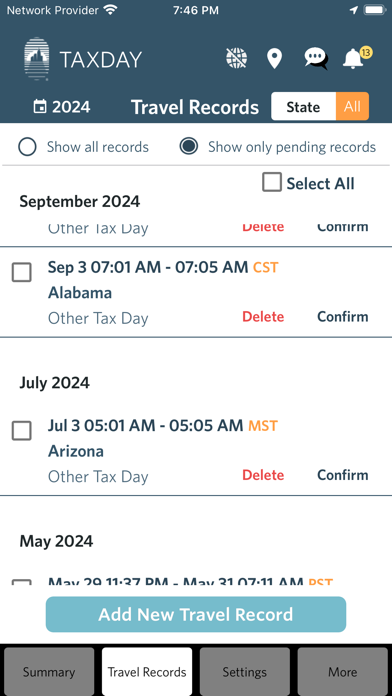Confirm the Arizona Jul 3 record
Image resolution: width=392 pixels, height=696 pixels.
click(x=343, y=475)
